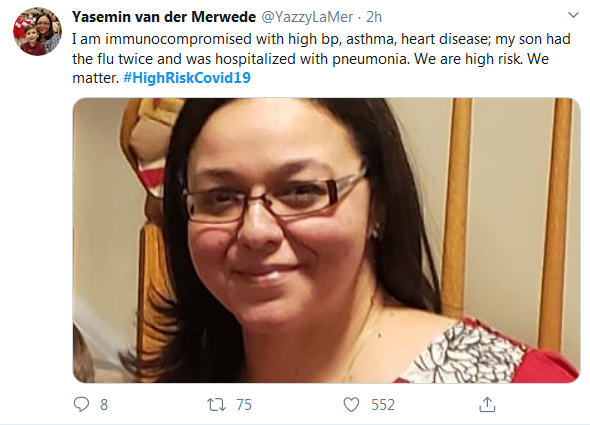The image size is (590, 425).
Task: Open the profile avatar picture
Action: pos(37,32)
